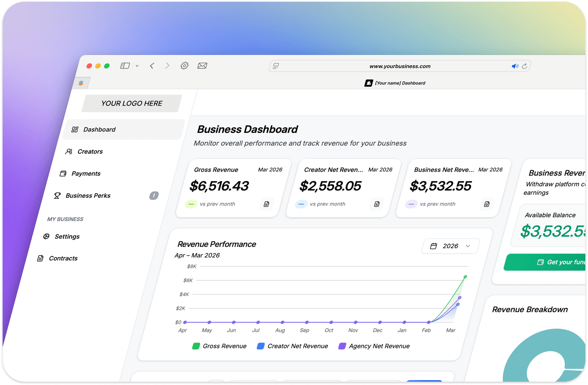
Task: Click the report icon on the Gross Revenue card
Action: [x=266, y=204]
